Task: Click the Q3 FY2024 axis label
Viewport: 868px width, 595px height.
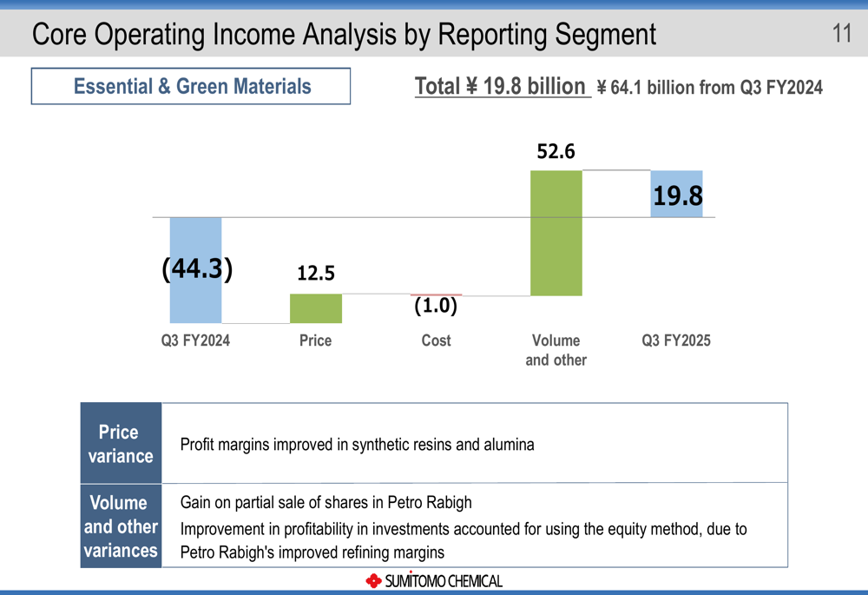Action: 195,340
